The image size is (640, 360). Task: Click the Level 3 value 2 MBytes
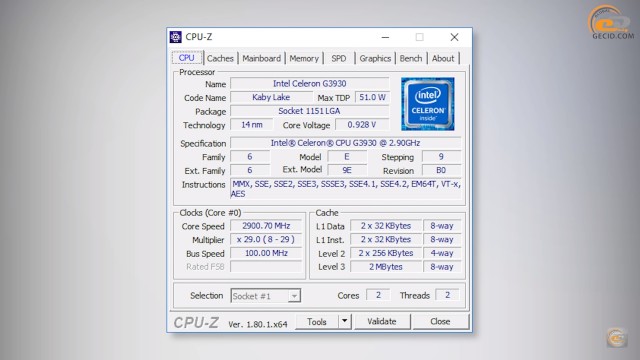click(386, 267)
